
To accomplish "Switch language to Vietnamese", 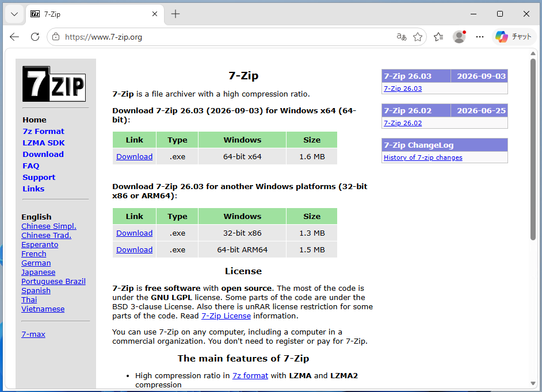I will pos(43,309).
